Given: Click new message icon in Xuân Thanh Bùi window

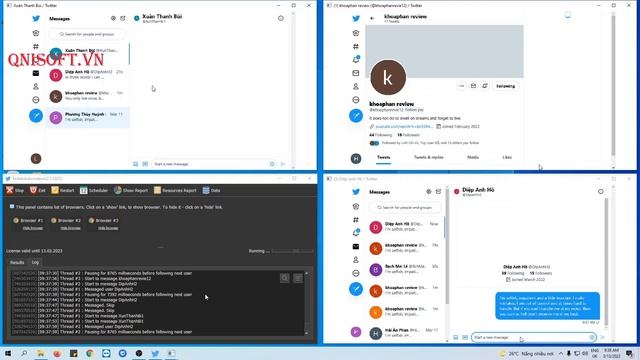Looking at the screenshot, I should click(123, 18).
